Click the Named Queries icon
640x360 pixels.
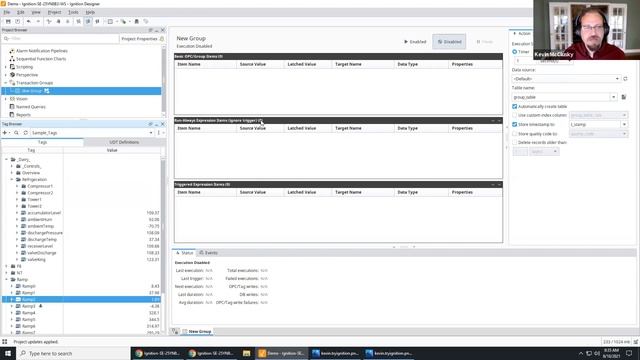(12, 107)
